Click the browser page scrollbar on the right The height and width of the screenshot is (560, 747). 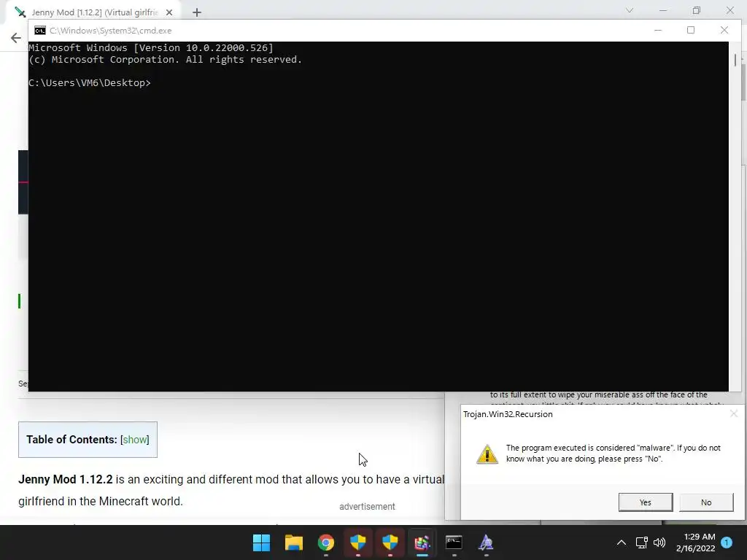pos(743,81)
